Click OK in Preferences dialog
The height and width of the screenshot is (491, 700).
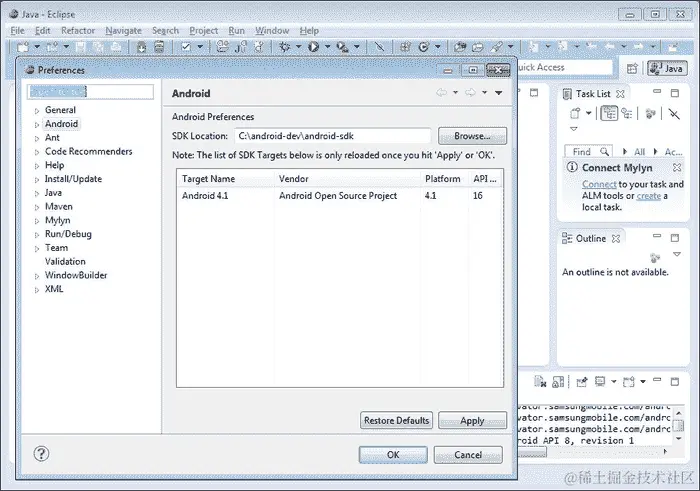[393, 454]
